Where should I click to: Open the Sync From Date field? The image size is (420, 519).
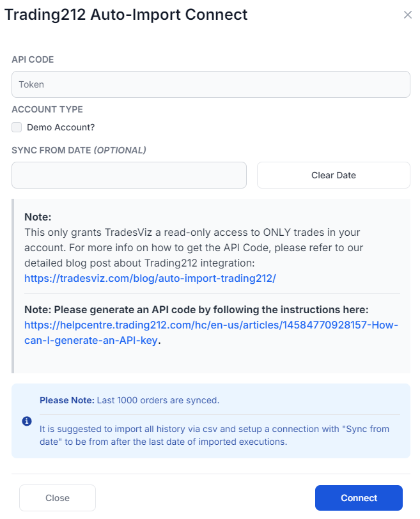pos(129,175)
